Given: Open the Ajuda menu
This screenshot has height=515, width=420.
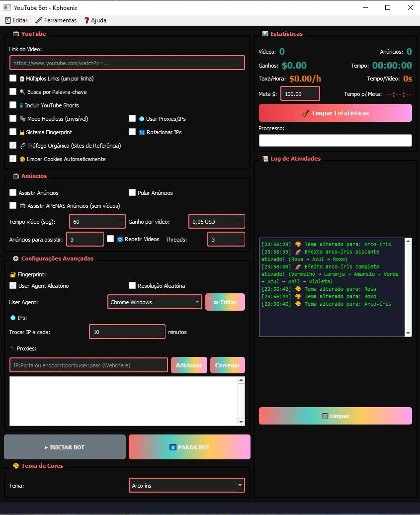Looking at the screenshot, I should tap(98, 20).
